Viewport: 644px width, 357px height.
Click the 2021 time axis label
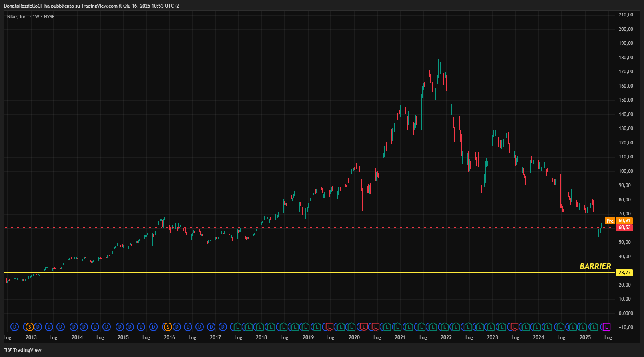coord(400,337)
